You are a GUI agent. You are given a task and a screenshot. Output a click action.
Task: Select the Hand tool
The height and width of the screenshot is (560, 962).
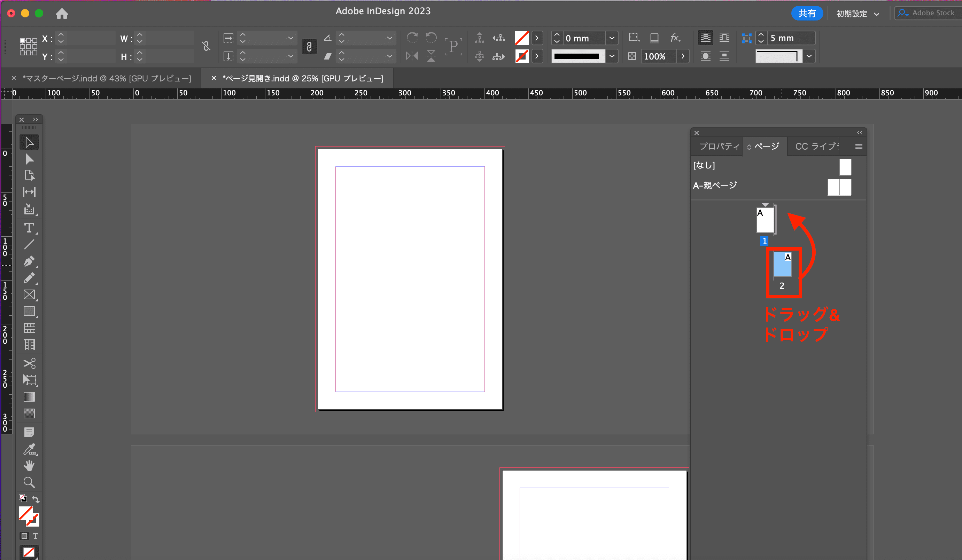coord(29,466)
